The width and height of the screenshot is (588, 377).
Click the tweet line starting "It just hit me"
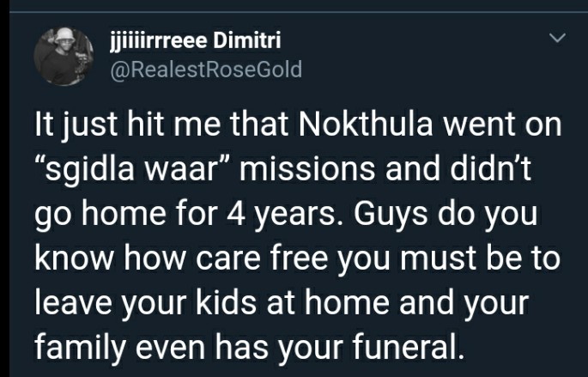pyautogui.click(x=298, y=125)
